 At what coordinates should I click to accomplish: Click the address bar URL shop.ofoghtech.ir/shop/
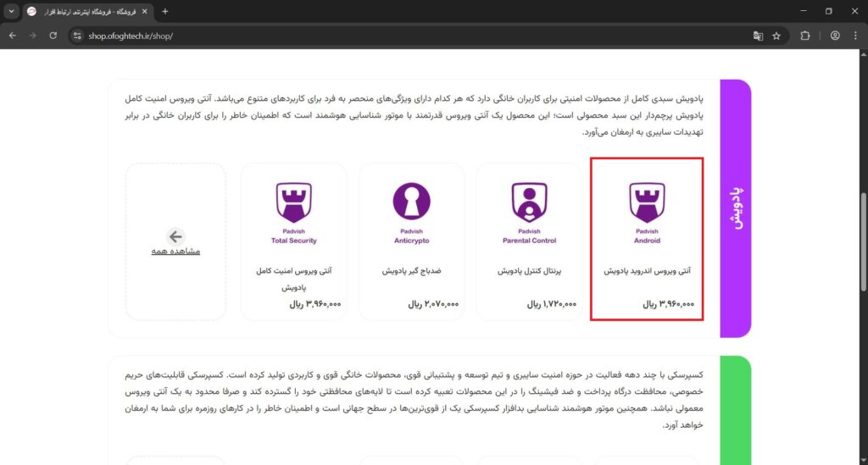point(131,36)
